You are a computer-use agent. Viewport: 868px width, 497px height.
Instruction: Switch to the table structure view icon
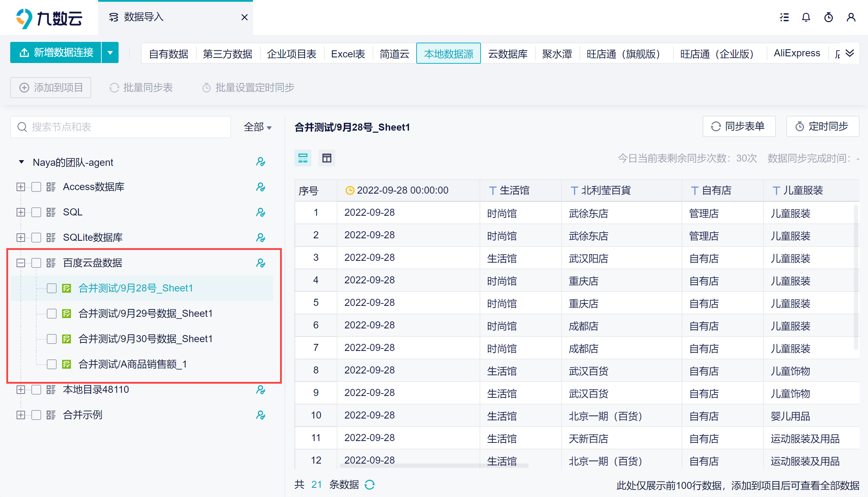point(327,158)
